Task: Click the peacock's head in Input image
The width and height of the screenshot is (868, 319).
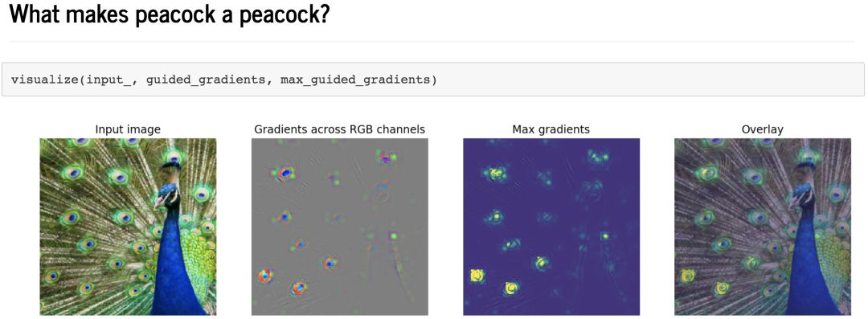Action: pyautogui.click(x=169, y=191)
